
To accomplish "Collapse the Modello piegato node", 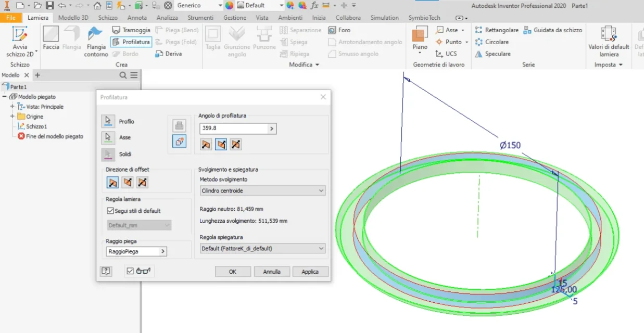I will (x=5, y=97).
